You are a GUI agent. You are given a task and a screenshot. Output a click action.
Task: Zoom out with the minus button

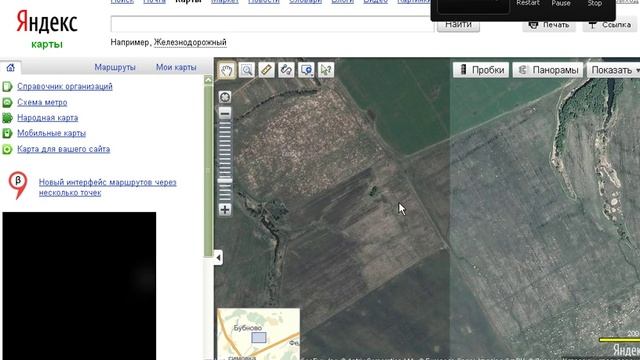[x=225, y=113]
